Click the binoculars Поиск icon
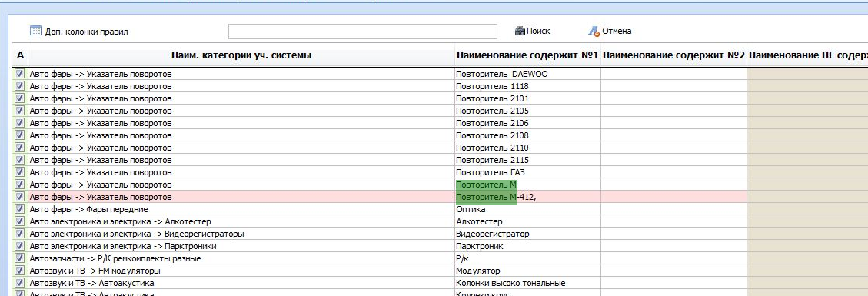The height and width of the screenshot is (296, 868). tap(520, 31)
